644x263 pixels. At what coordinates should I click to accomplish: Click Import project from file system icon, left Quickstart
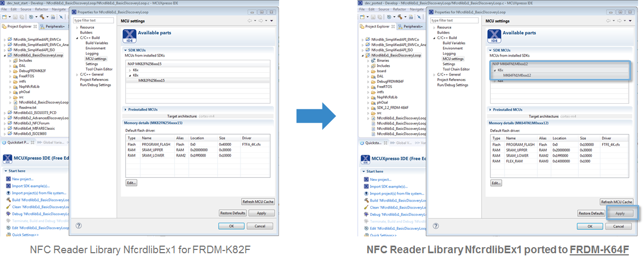click(x=9, y=193)
